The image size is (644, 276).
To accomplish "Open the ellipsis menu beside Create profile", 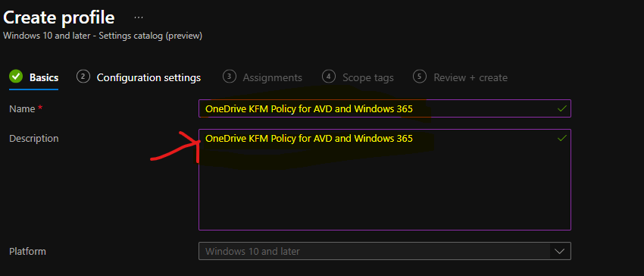I will pos(139,17).
